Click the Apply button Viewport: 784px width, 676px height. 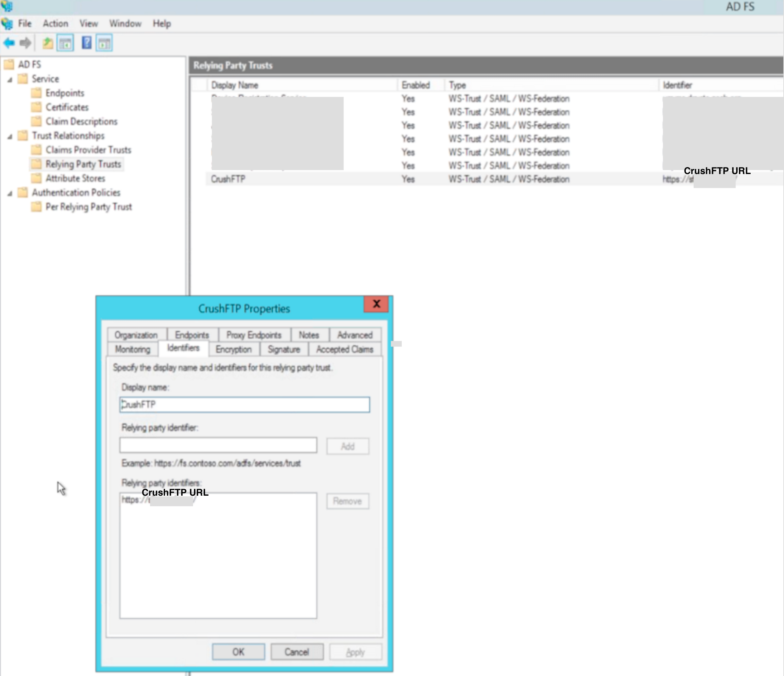pos(356,652)
